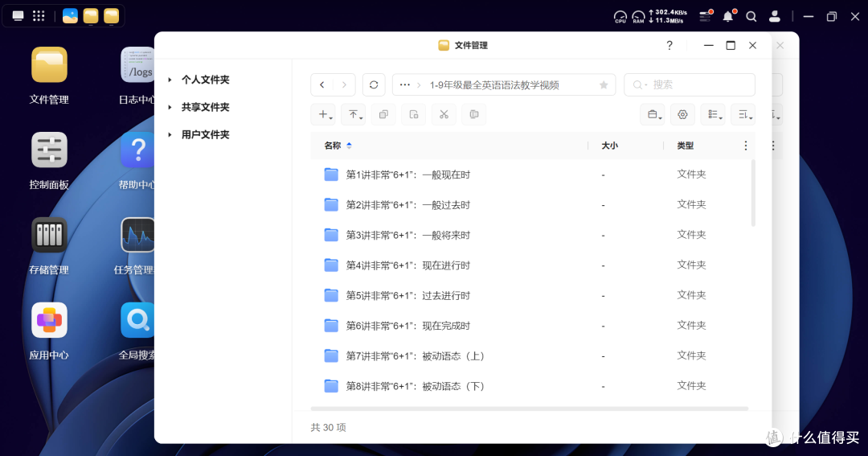
Task: Open column options three-dot menu
Action: 746,146
